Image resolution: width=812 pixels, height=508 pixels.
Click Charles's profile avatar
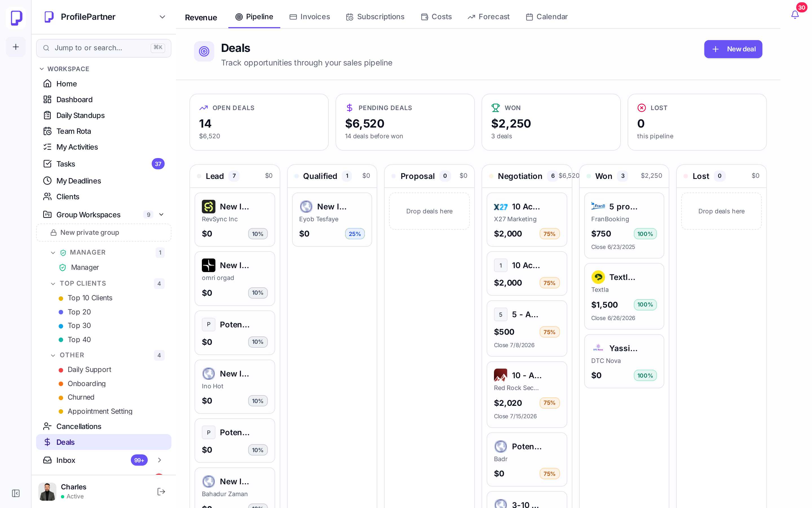coord(47,492)
